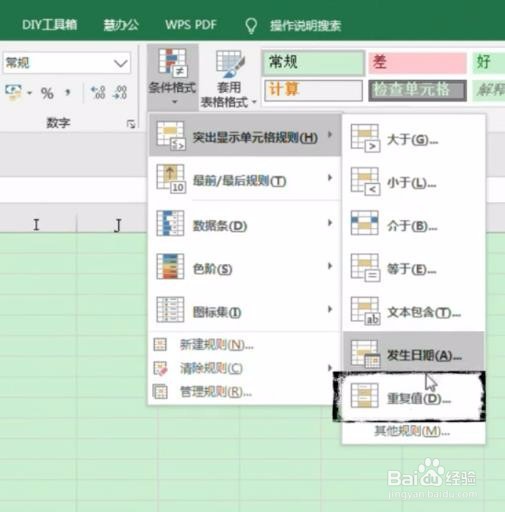This screenshot has height=512, width=505.
Task: Open 其他规则(M) more rules
Action: pyautogui.click(x=412, y=432)
